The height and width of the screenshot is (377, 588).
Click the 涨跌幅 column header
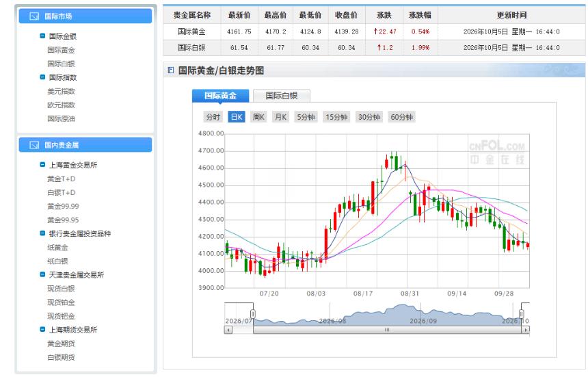click(x=420, y=15)
